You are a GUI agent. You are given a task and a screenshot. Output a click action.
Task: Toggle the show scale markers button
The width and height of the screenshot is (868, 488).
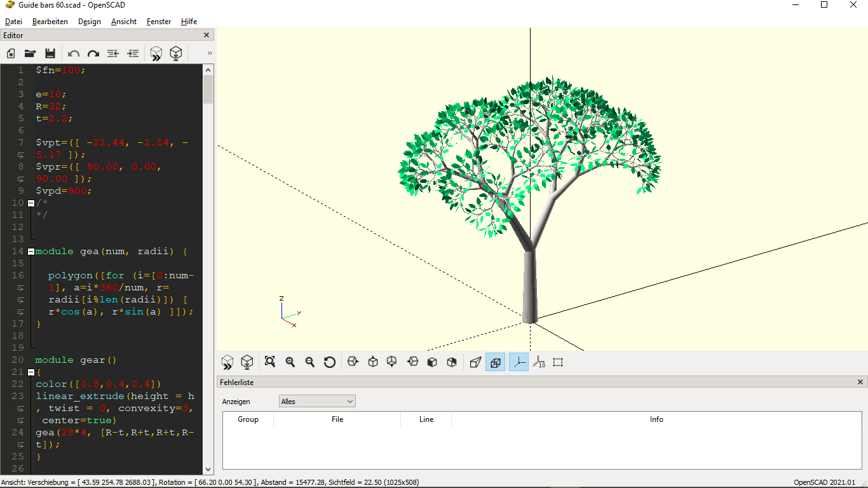(x=539, y=362)
